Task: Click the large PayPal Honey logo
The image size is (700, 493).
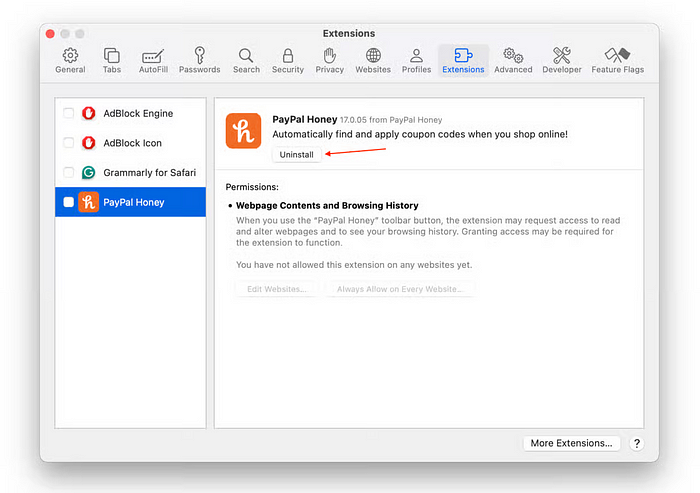Action: [243, 131]
